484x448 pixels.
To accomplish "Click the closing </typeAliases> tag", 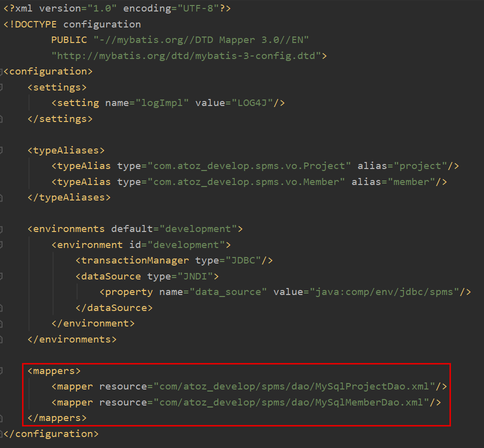I will 69,197.
